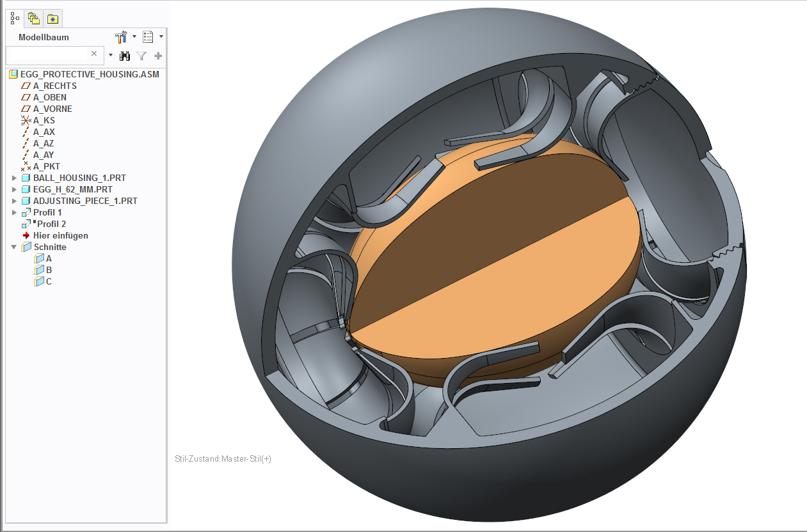Click the Profil 1 extrude icon
Screen dimensions: 807x532
26,212
